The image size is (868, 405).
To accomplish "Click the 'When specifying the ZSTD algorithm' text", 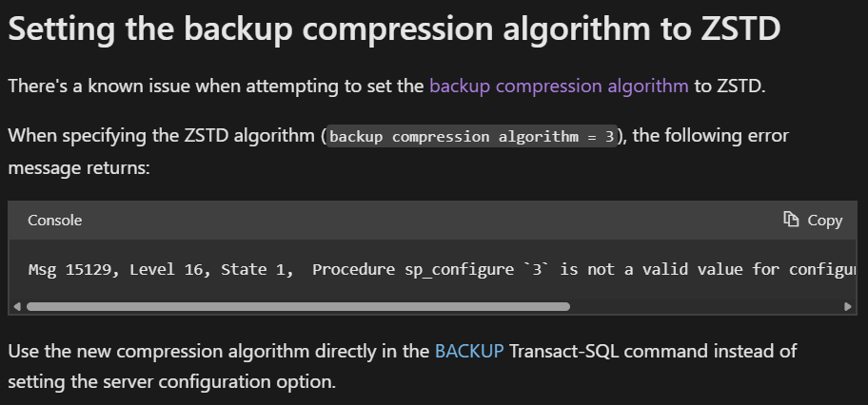I will pyautogui.click(x=164, y=136).
